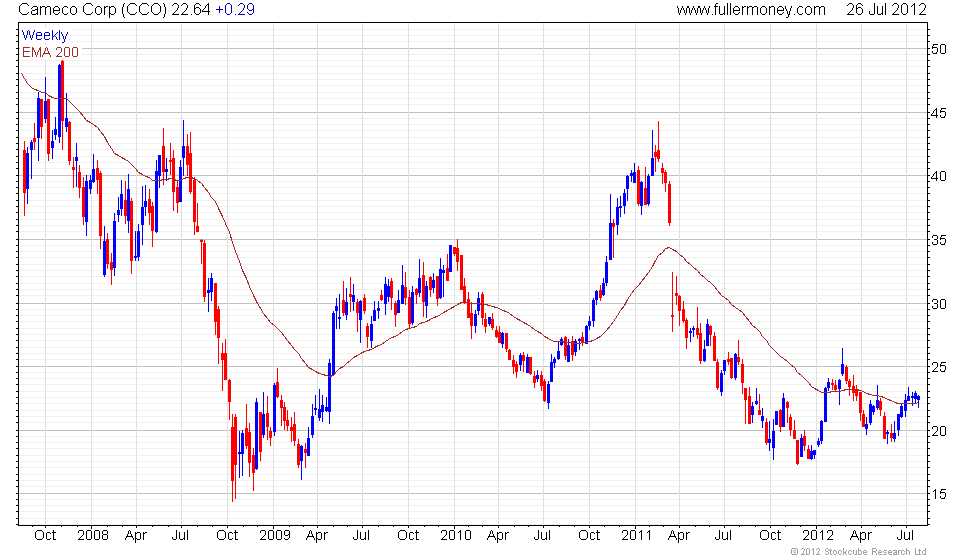The image size is (980, 560).
Task: Jump to 2008 on the time axis
Action: click(92, 535)
